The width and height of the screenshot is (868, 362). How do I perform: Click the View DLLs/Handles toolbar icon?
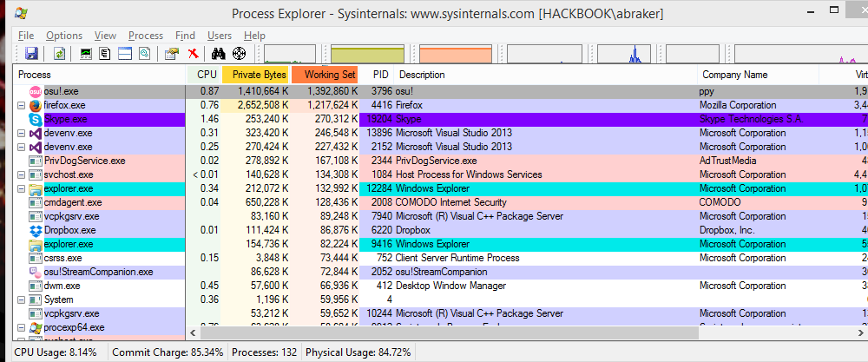coord(144,54)
